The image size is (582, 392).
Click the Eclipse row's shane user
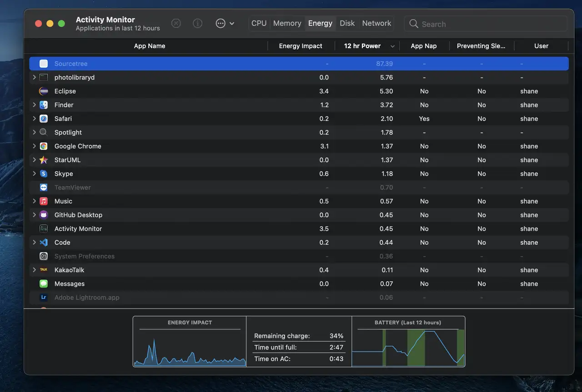(x=529, y=91)
